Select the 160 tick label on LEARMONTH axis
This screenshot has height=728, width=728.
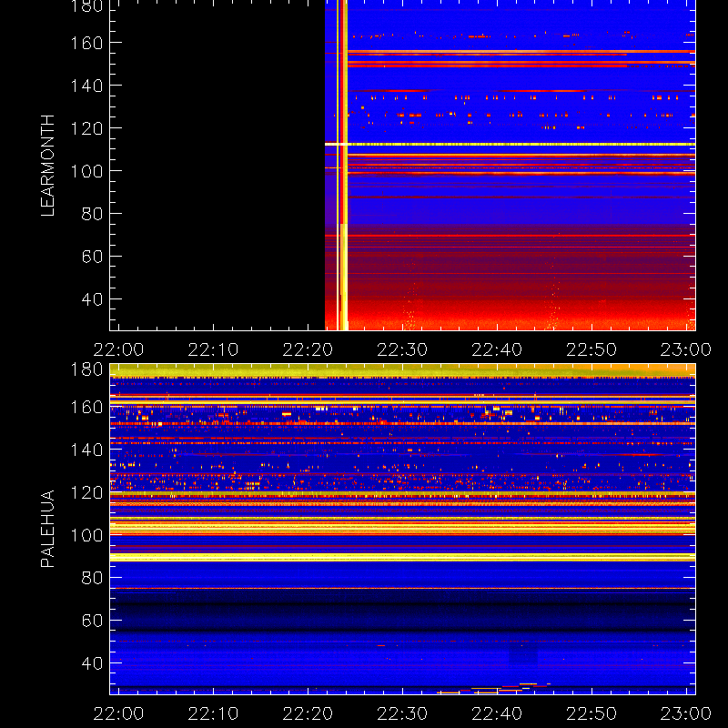(86, 43)
